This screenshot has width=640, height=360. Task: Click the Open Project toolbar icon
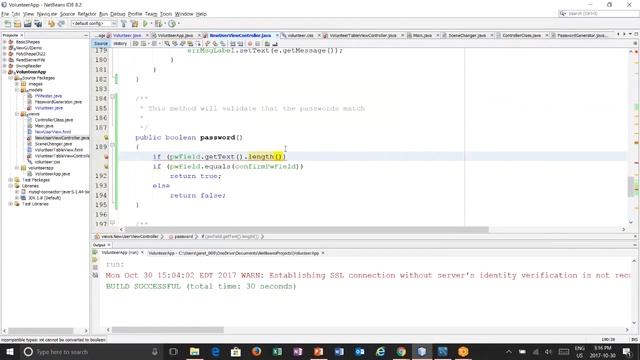coord(28,24)
